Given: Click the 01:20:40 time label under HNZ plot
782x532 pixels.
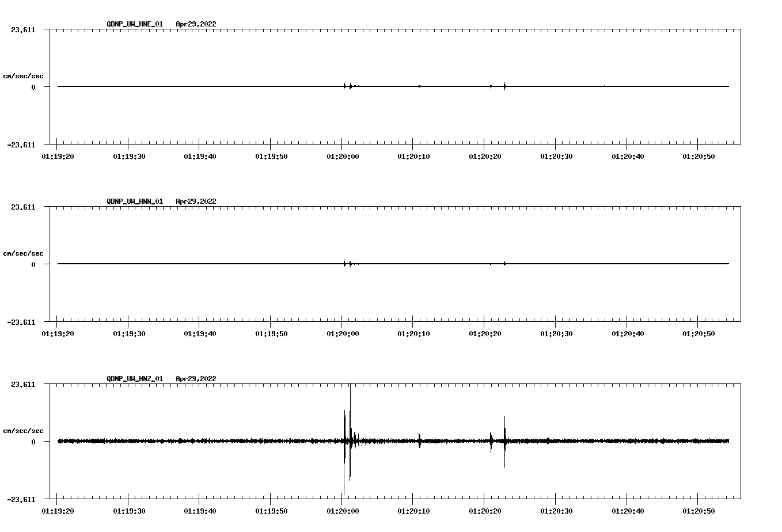Looking at the screenshot, I should coord(628,511).
